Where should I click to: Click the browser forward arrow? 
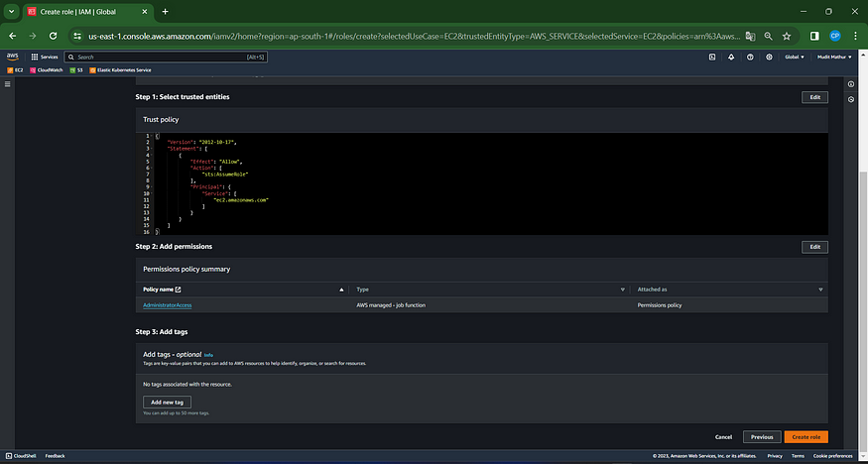click(33, 36)
